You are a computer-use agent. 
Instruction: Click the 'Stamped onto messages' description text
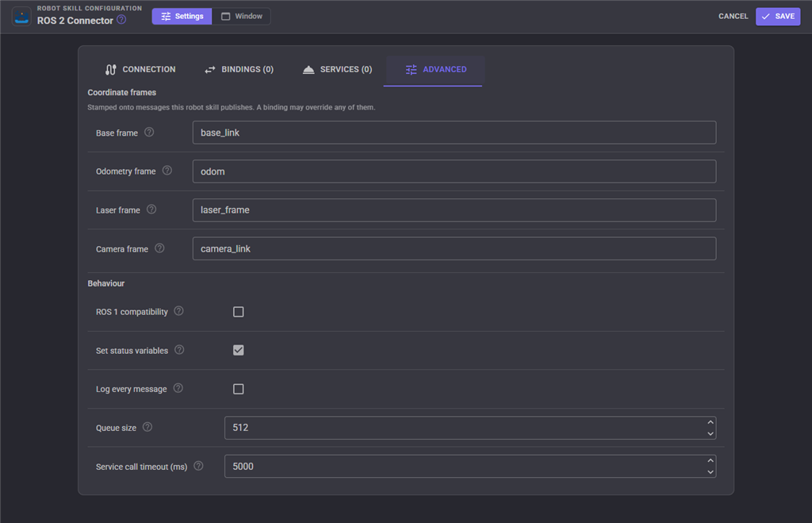click(231, 107)
